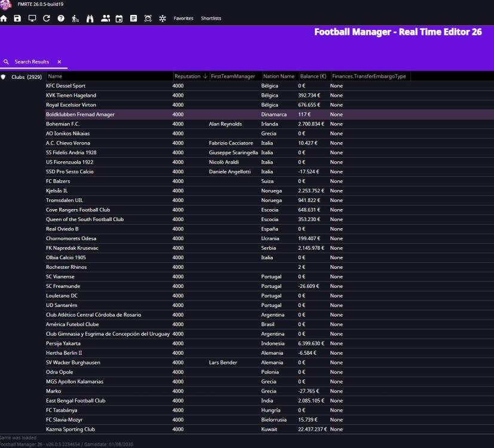The image size is (494, 448).
Task: Click the Save floppy disk icon
Action: click(17, 19)
